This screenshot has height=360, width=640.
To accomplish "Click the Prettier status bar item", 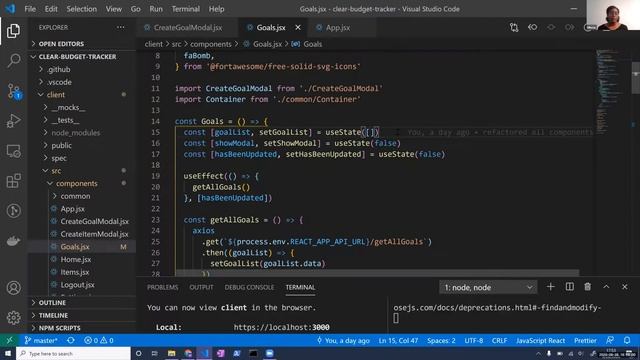I will tap(585, 340).
